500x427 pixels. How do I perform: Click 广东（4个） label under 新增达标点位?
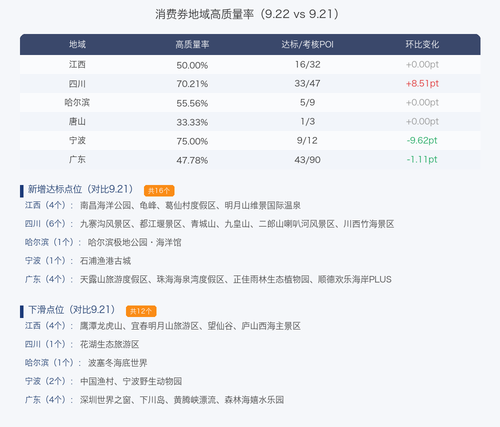(49, 279)
